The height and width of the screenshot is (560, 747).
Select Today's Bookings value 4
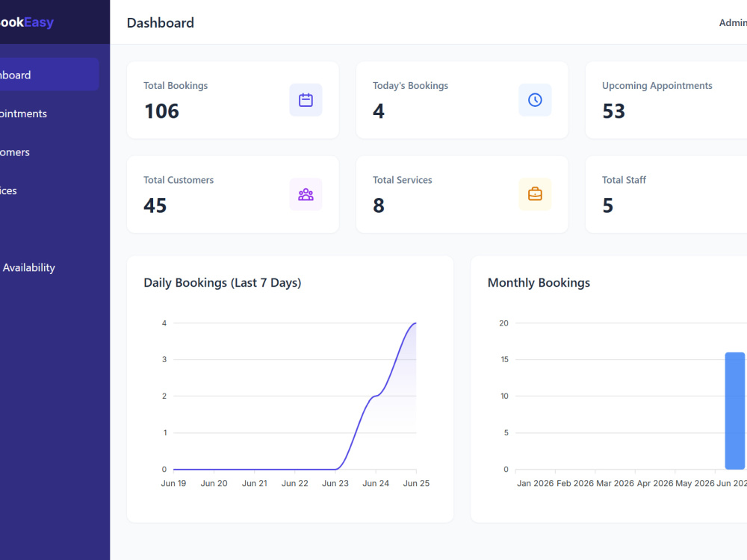coord(378,111)
